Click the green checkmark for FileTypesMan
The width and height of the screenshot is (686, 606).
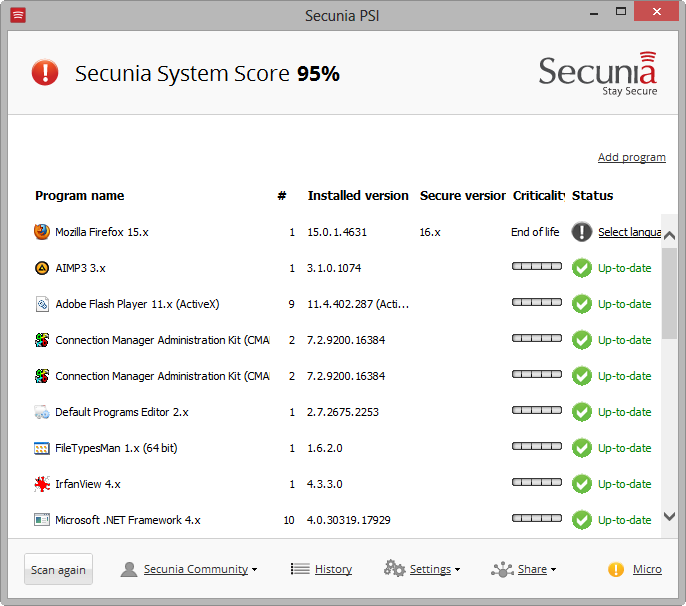581,448
